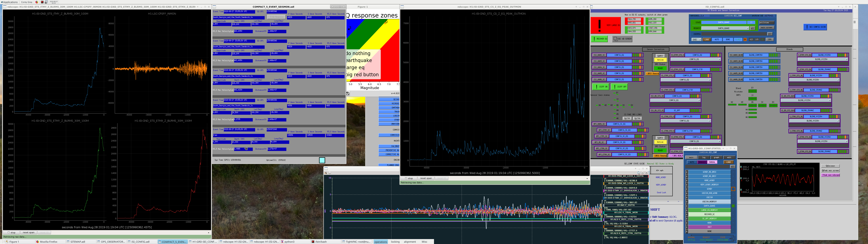Click the 'e' edit button beside EARTH_QUAKE state

[x=687, y=206]
